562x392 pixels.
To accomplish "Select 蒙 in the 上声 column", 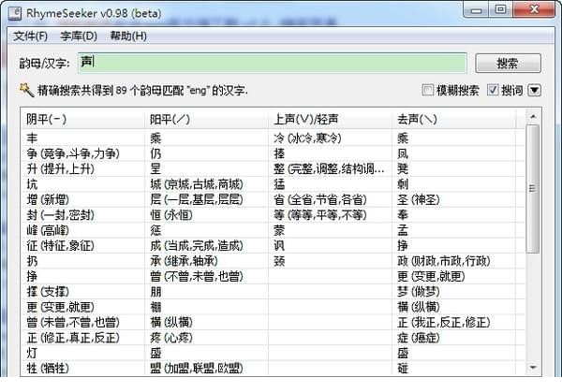I will click(x=279, y=230).
